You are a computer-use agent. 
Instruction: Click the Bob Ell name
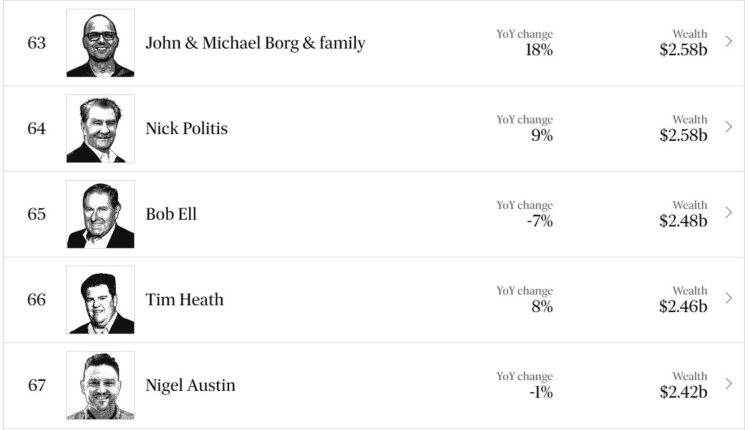(171, 214)
